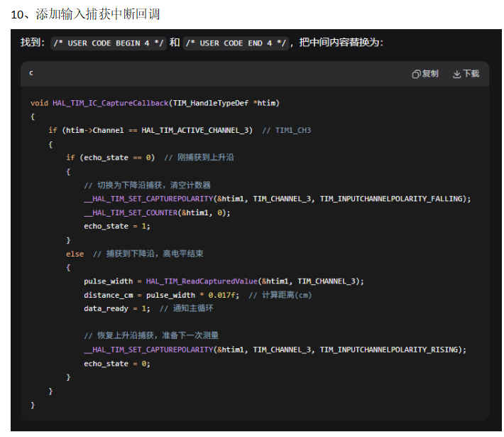
Task: Click the 下载 download button
Action: click(466, 74)
